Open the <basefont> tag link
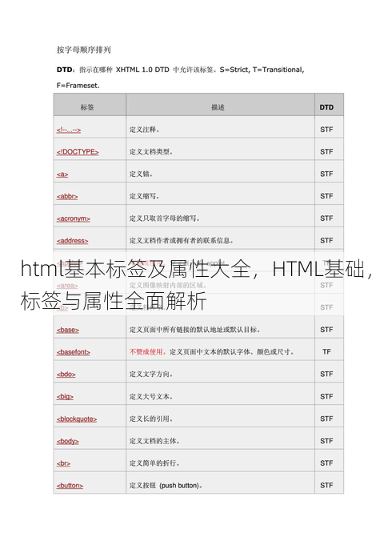This screenshot has height=557, width=392. 73,352
